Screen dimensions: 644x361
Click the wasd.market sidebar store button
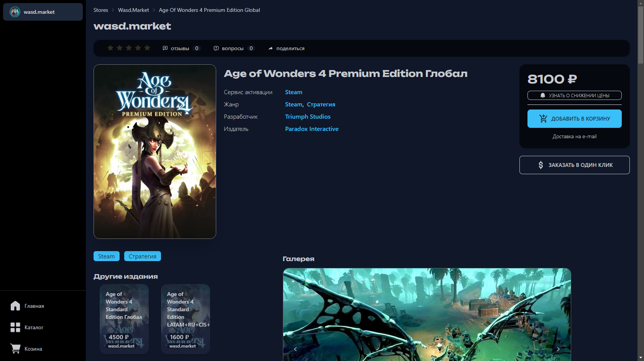pyautogui.click(x=43, y=12)
